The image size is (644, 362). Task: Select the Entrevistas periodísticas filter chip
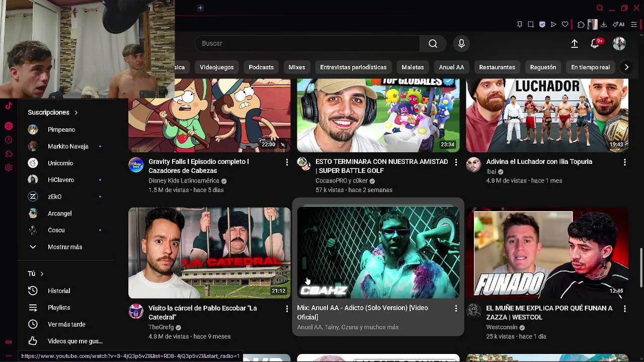(353, 67)
